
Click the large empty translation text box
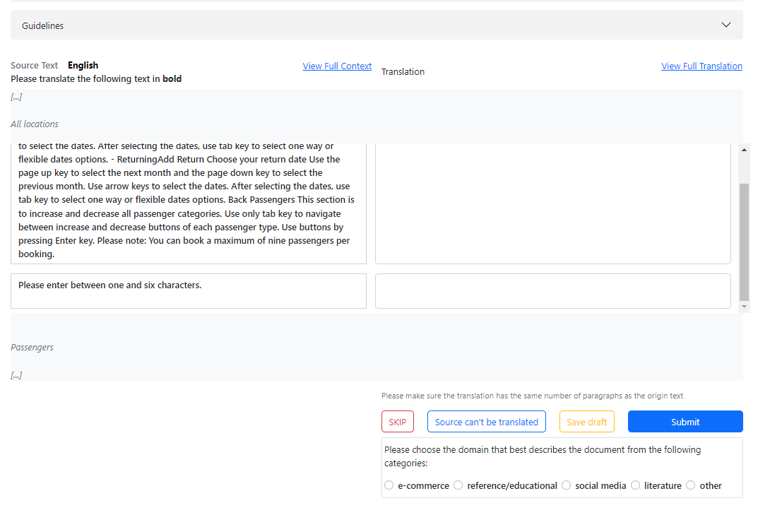pyautogui.click(x=552, y=203)
